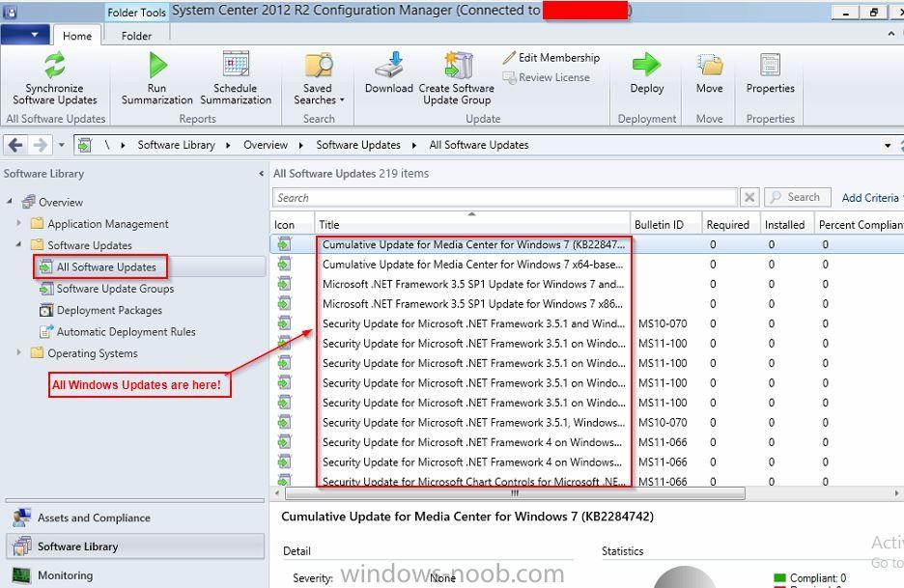Open Schedule Summarization
The height and width of the screenshot is (588, 904).
click(236, 78)
